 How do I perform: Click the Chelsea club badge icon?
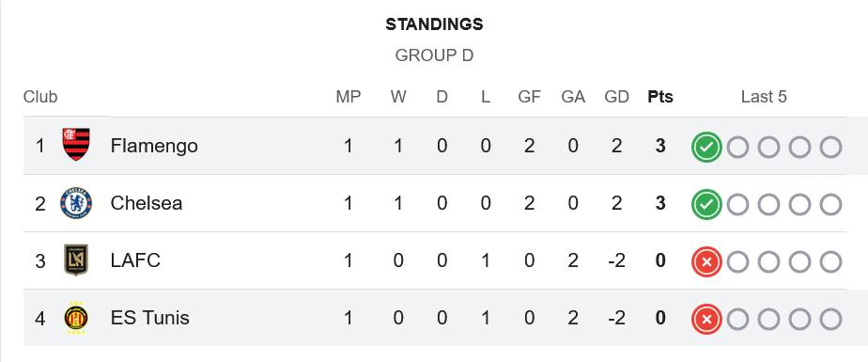(x=76, y=203)
